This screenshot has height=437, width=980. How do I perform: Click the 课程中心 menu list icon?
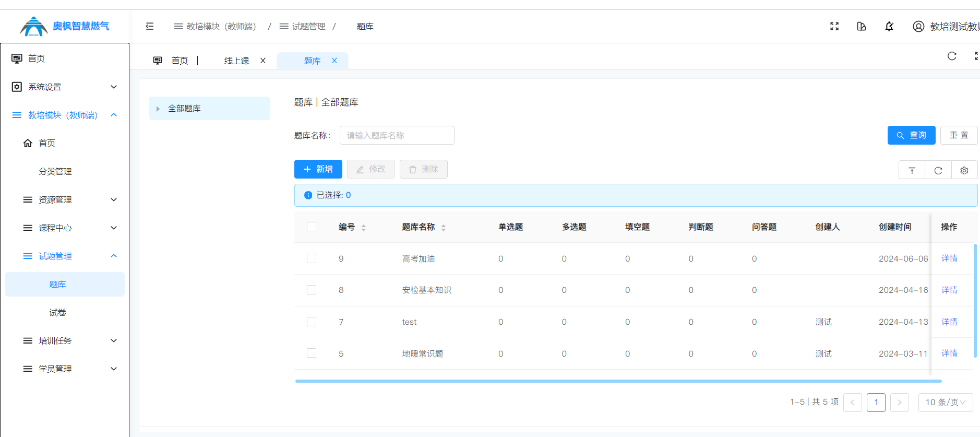(28, 228)
